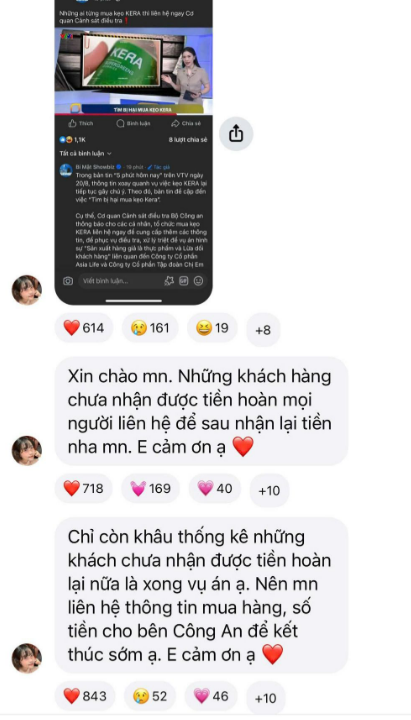Expand the +10 chip beside 40
The height and width of the screenshot is (720, 411).
[269, 490]
